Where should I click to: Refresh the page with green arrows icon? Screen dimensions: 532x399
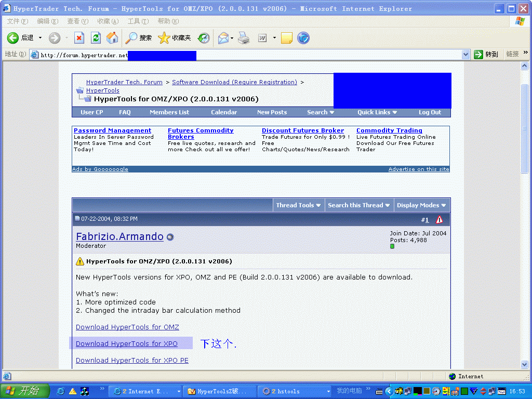tap(96, 38)
